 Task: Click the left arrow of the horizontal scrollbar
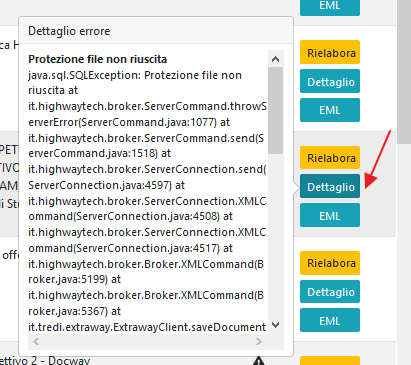click(x=36, y=341)
